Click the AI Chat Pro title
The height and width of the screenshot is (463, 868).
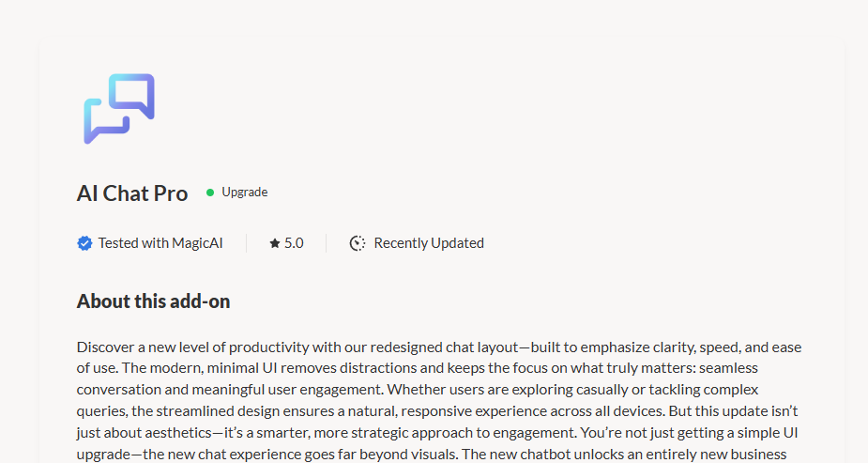[x=132, y=193]
